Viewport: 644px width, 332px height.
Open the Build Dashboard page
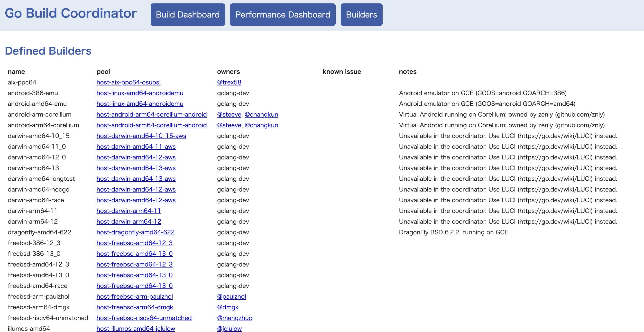pyautogui.click(x=187, y=15)
